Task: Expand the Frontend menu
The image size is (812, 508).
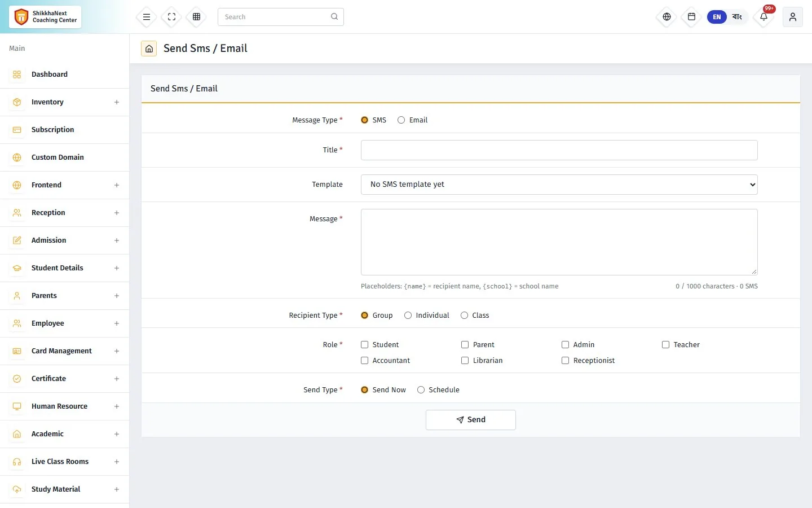Action: tap(117, 185)
